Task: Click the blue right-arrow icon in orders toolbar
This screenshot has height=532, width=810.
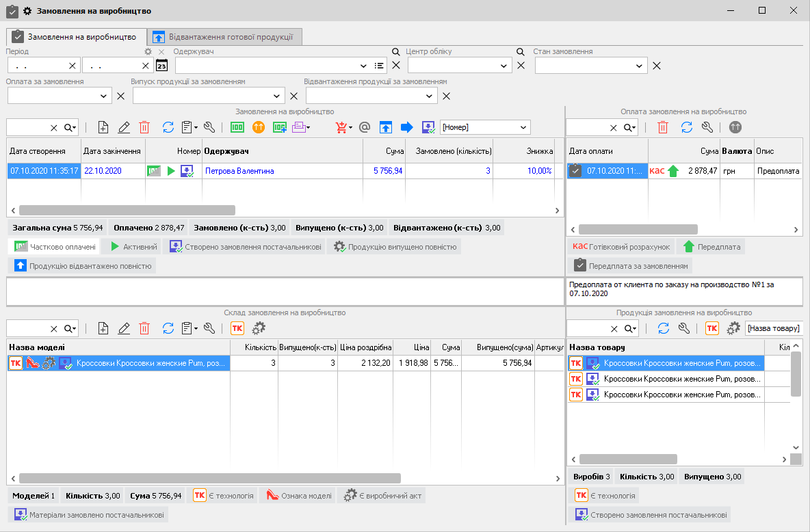Action: click(x=407, y=127)
